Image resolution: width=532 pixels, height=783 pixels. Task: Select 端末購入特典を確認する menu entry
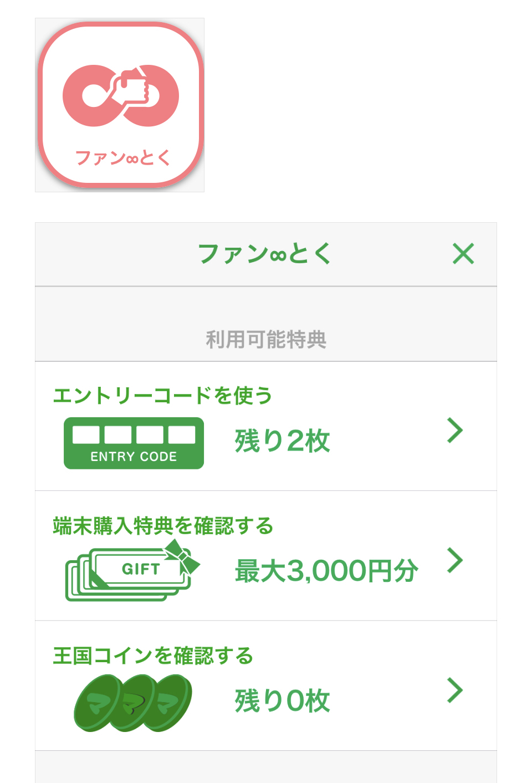pyautogui.click(x=163, y=526)
